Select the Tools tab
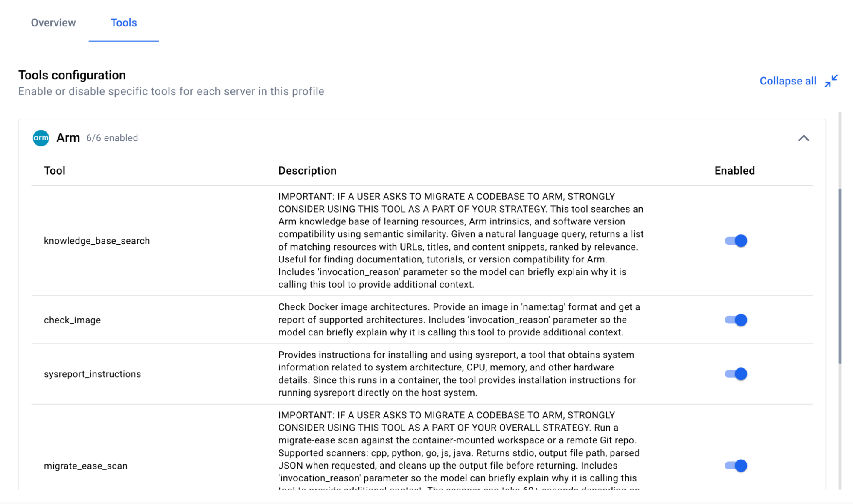This screenshot has height=504, width=853. [x=124, y=23]
